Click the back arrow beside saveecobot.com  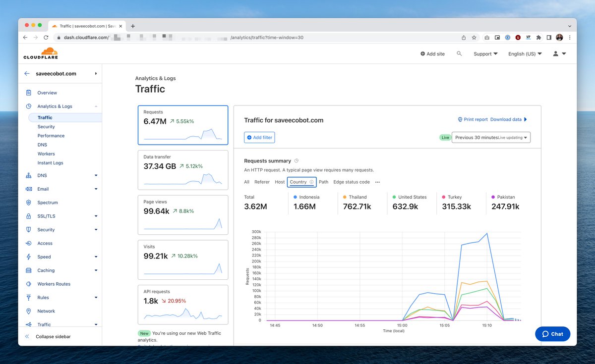click(27, 73)
